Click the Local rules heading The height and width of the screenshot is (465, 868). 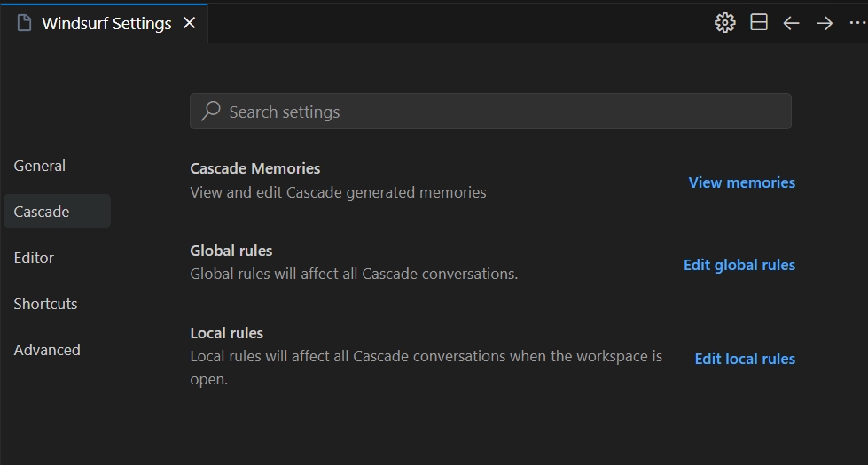[x=227, y=333]
